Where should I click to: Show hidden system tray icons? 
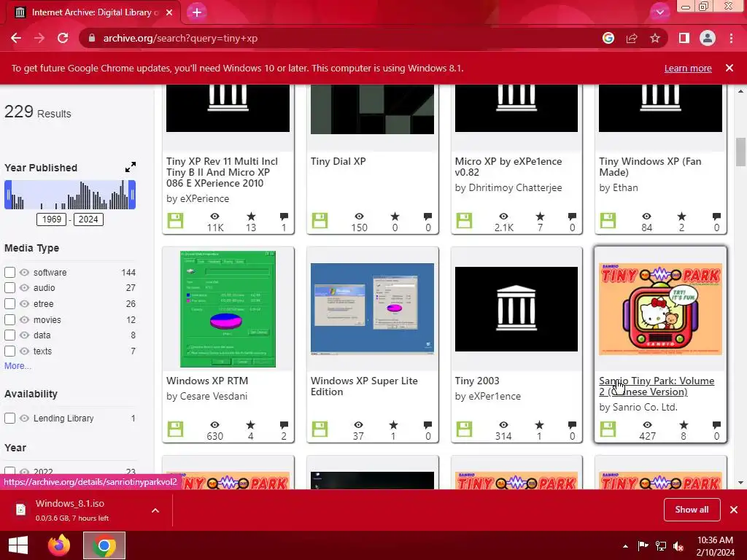tap(625, 546)
